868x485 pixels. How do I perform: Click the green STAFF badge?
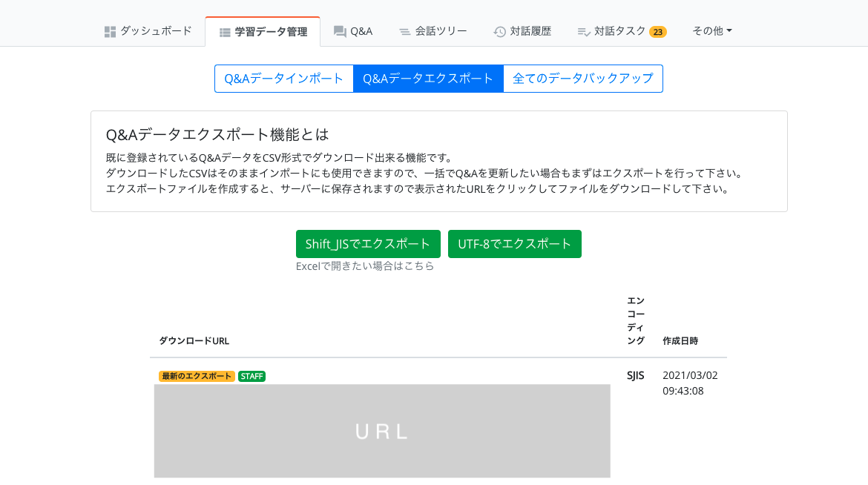pos(251,376)
